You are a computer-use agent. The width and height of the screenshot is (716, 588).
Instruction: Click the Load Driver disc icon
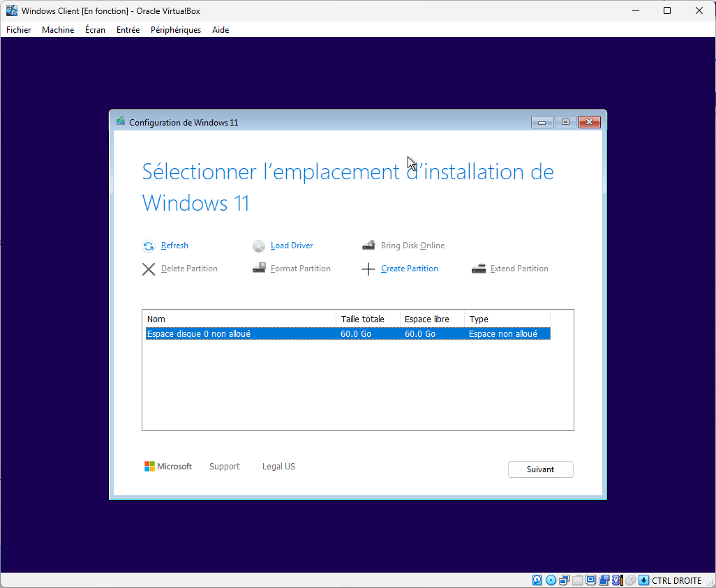[x=258, y=246]
